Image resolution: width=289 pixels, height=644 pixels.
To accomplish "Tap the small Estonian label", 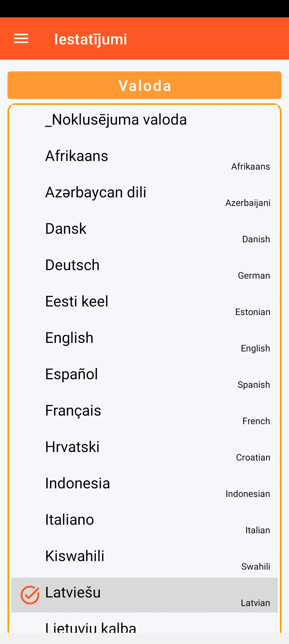I will coord(253,312).
